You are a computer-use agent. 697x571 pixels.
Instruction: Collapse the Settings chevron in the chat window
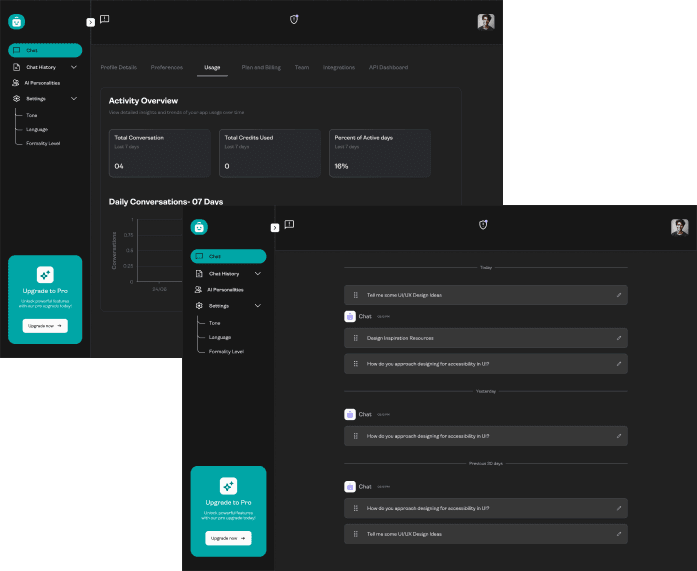tap(258, 306)
